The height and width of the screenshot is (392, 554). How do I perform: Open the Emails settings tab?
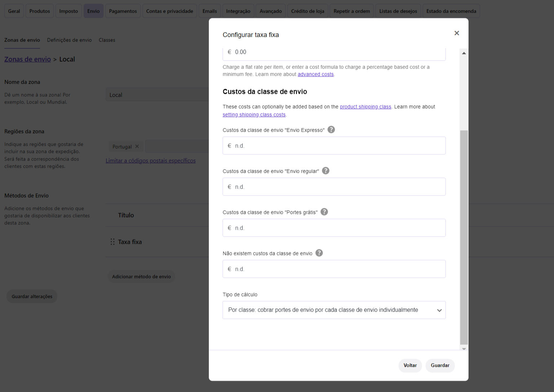click(210, 11)
